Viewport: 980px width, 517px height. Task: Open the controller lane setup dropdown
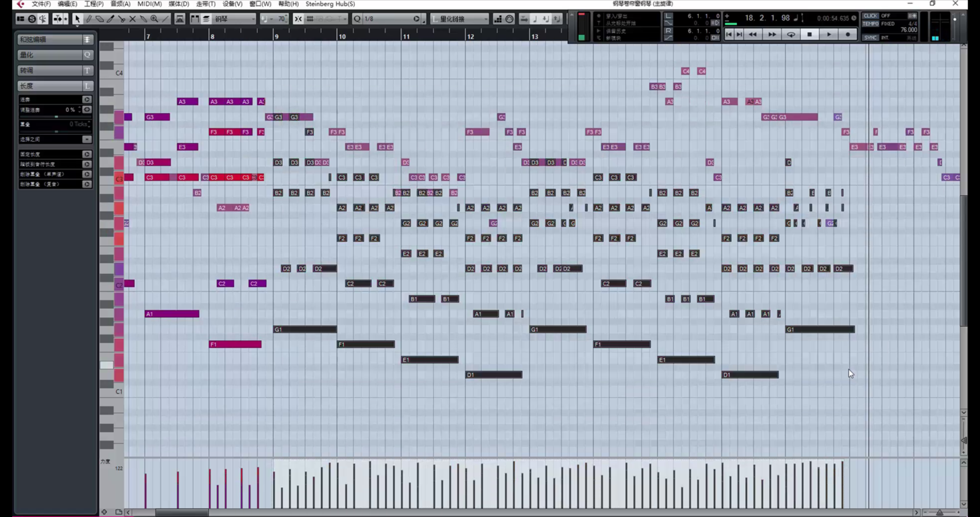point(119,512)
